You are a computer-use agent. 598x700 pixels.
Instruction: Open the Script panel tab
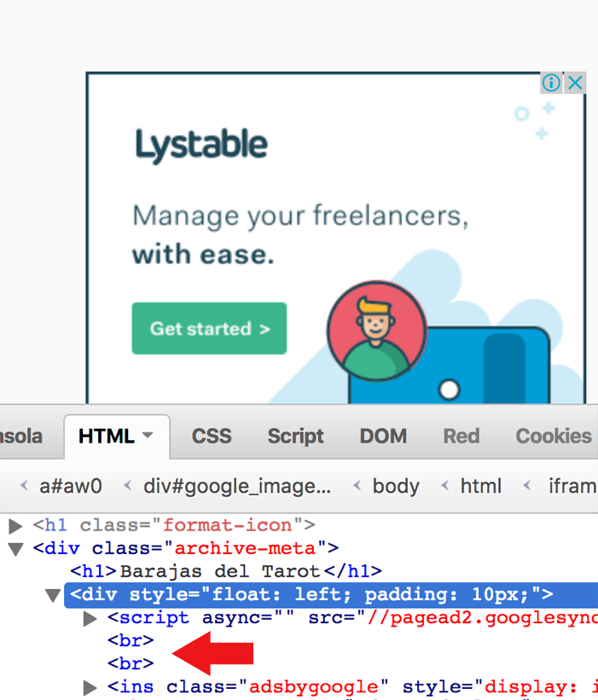click(x=296, y=437)
